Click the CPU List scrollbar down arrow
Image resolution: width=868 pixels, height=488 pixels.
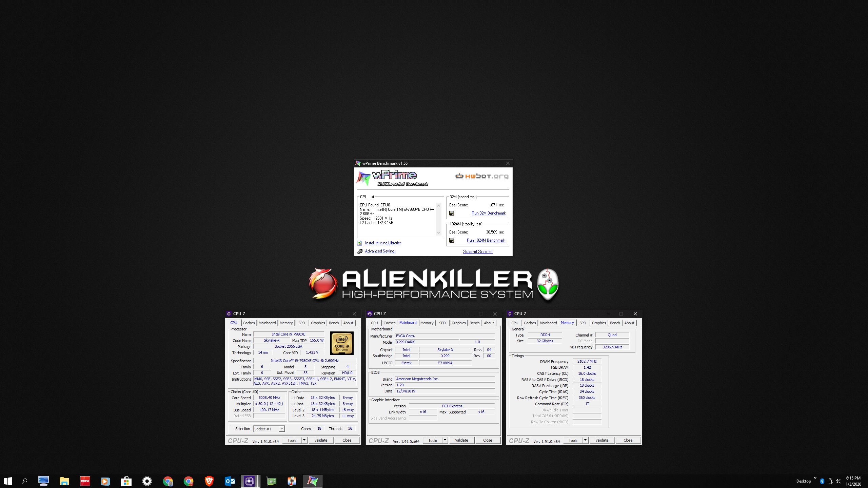(438, 232)
